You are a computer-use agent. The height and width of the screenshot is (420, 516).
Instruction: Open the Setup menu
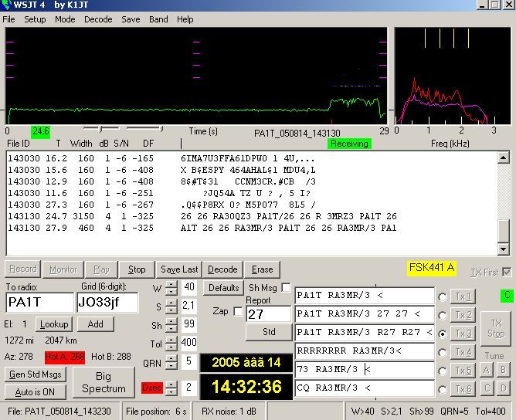[35, 19]
